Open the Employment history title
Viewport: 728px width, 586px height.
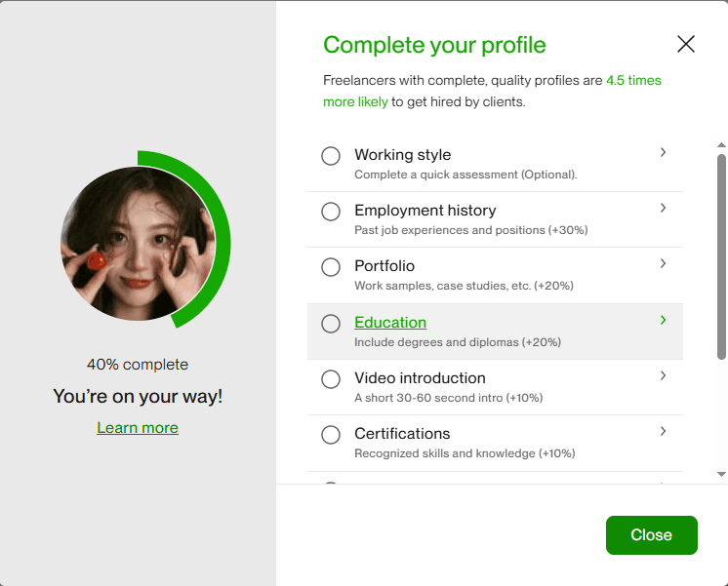click(x=425, y=211)
